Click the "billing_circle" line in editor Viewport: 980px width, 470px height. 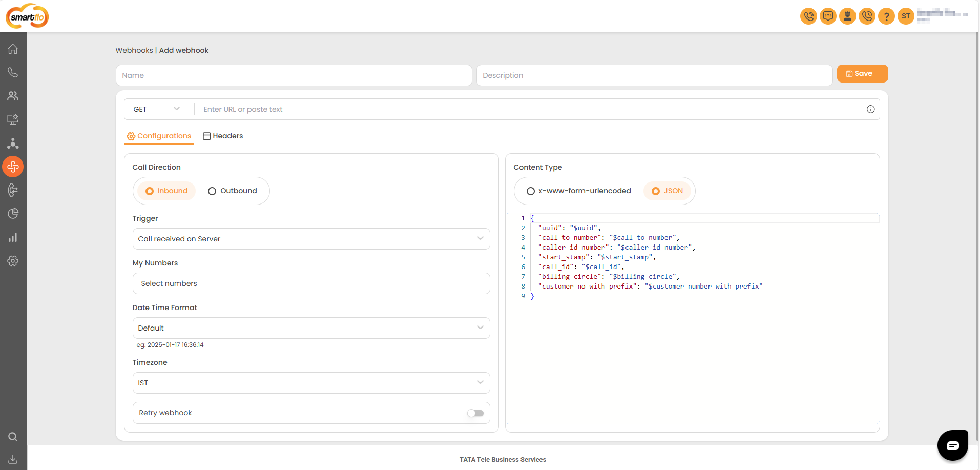click(609, 277)
